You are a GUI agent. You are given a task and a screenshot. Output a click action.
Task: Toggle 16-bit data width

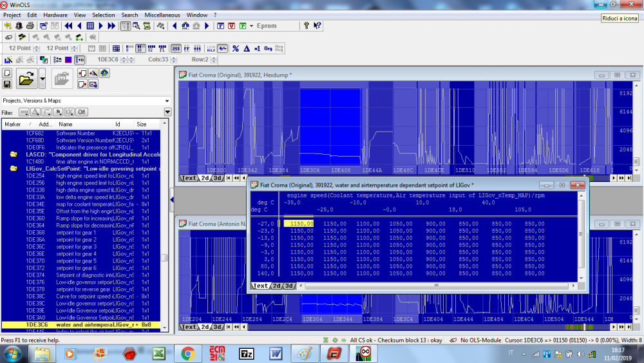140,48
